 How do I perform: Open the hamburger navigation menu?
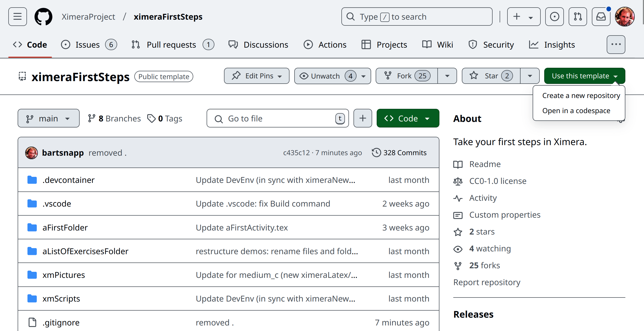tap(17, 17)
